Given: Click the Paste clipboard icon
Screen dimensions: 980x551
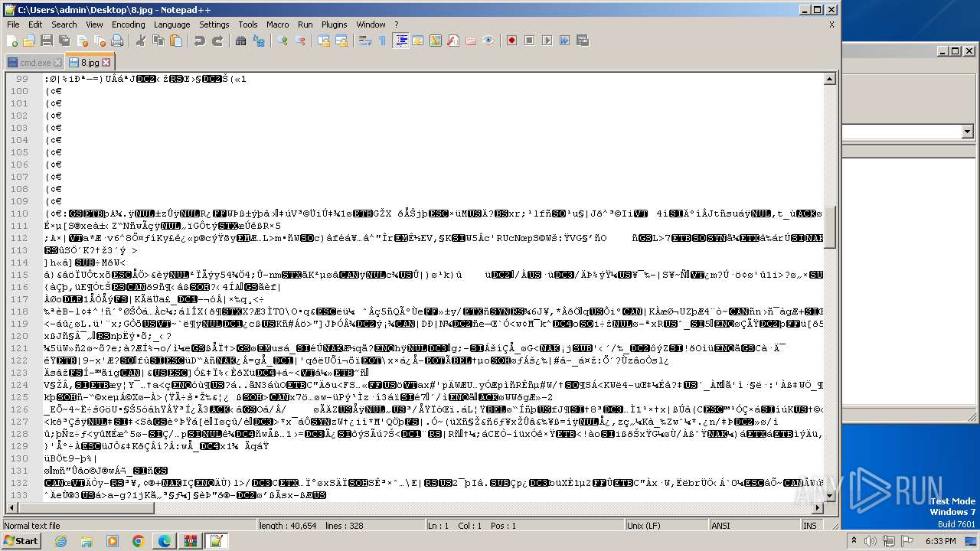Looking at the screenshot, I should [176, 41].
